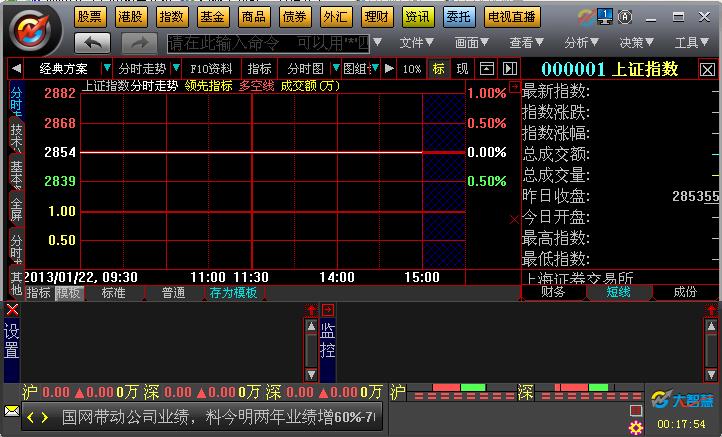Close the 000001 上证指数 quote panel

click(x=708, y=70)
